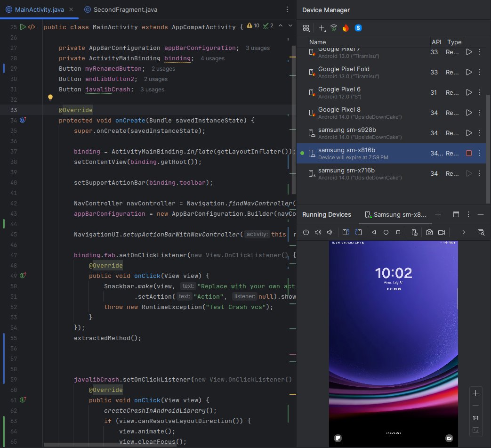Rotate the device display left
Image resolution: width=491 pixels, height=448 pixels.
[346, 232]
